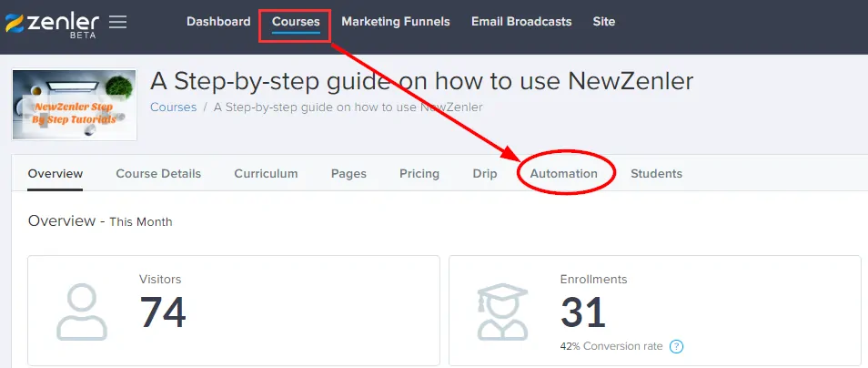Open Courses in top navigation
Image resolution: width=868 pixels, height=368 pixels.
click(x=296, y=22)
